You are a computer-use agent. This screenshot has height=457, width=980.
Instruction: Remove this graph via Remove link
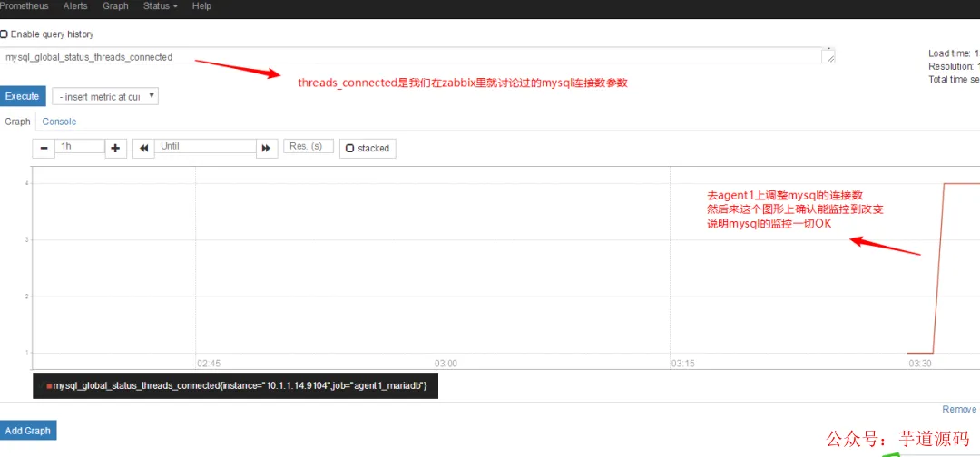point(959,410)
